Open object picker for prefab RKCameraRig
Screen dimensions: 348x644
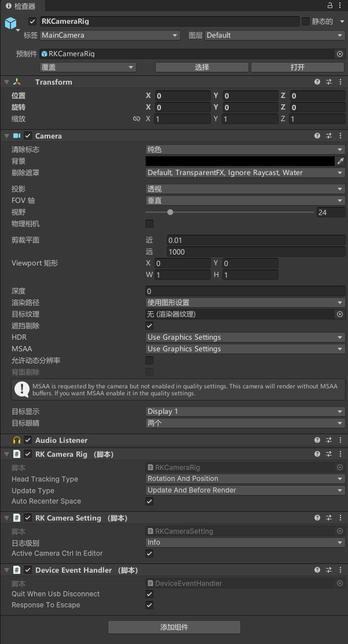pos(340,54)
